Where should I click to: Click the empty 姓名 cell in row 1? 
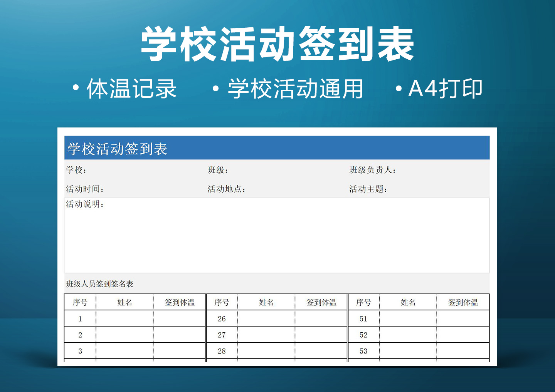pos(124,318)
